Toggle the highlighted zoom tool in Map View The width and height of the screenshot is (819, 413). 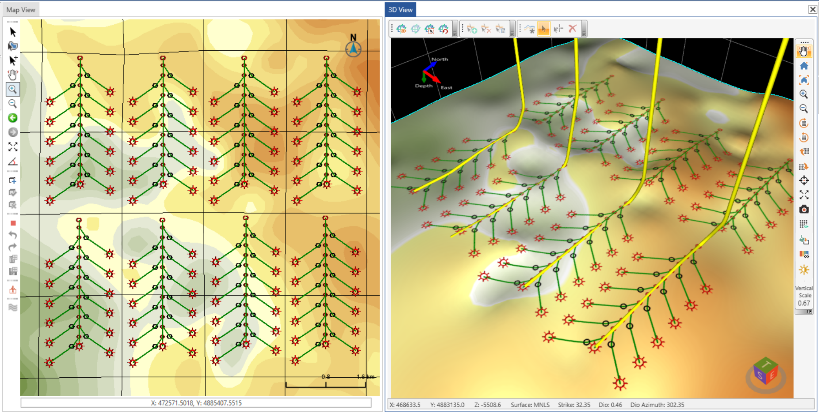13,89
